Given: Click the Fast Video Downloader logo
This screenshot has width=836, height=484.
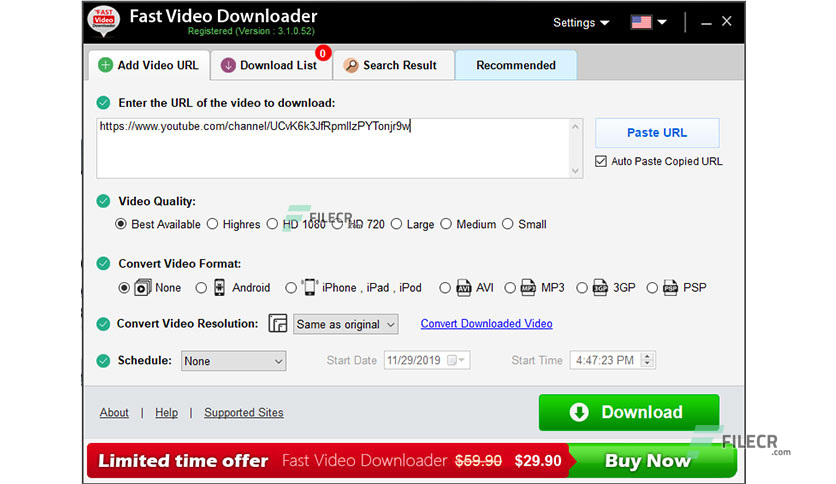Looking at the screenshot, I should click(x=104, y=21).
